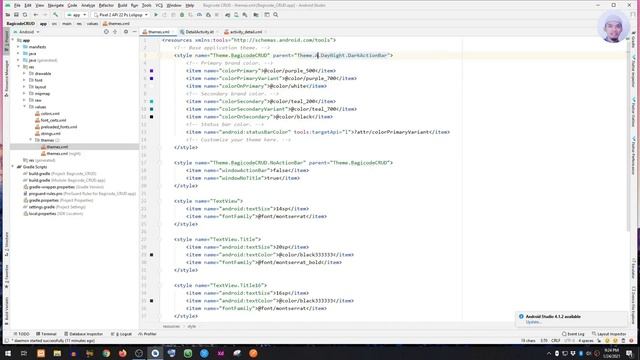Screen dimensions: 640x360
Task: Open the TODO tool window
Action: 22,334
